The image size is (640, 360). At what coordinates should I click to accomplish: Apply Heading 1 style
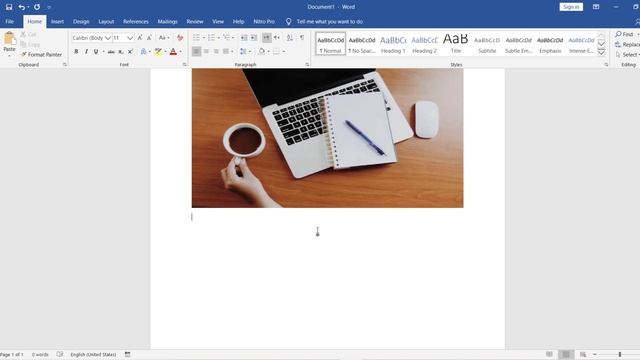pyautogui.click(x=393, y=43)
